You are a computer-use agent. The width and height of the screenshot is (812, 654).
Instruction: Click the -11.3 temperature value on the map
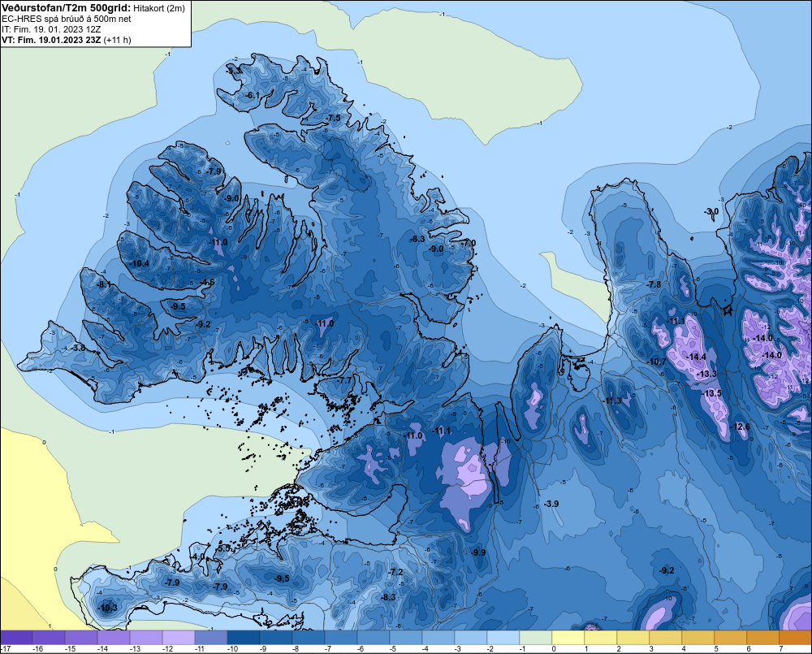click(x=612, y=401)
